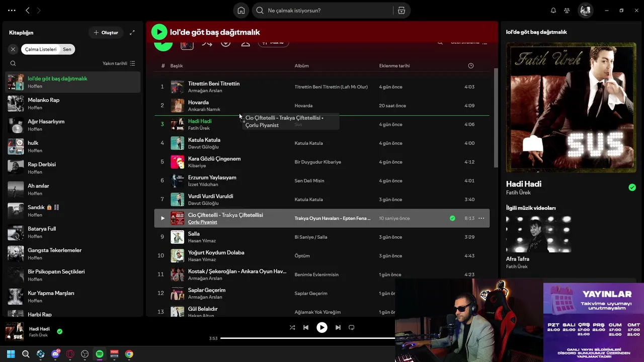Open the Ağır Hasarlıyım playlist

click(x=73, y=125)
